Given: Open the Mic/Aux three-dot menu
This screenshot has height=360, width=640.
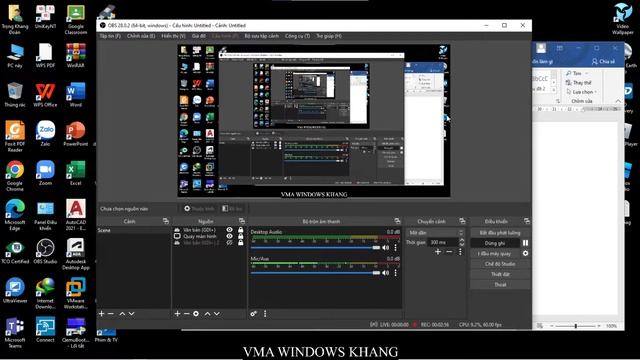Looking at the screenshot, I should tap(396, 273).
